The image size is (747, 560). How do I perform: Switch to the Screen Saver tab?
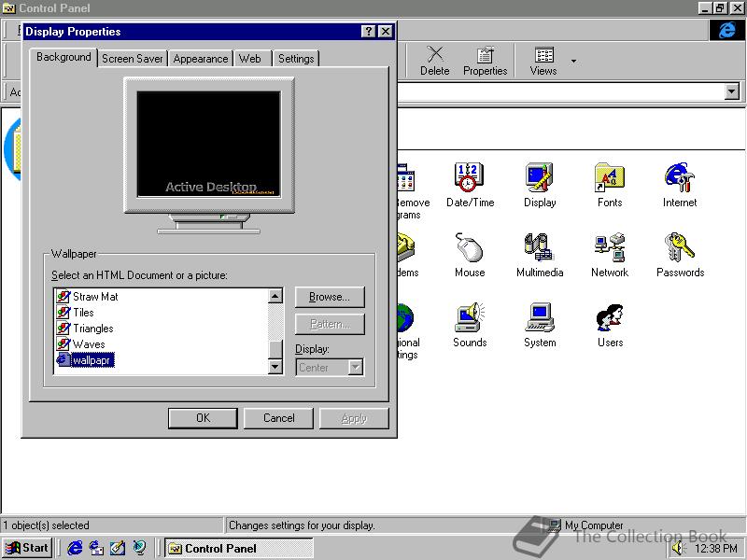click(133, 59)
